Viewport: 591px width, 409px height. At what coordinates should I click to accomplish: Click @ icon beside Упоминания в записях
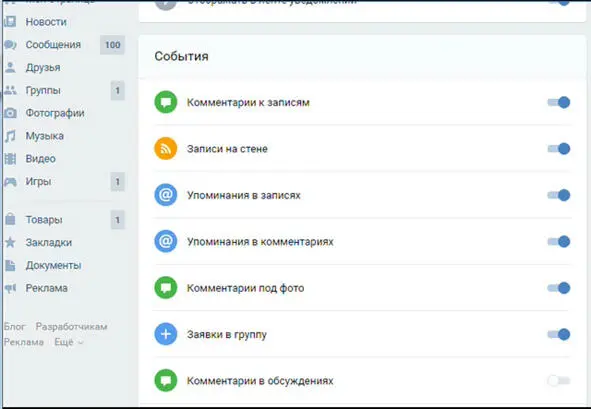pos(166,195)
